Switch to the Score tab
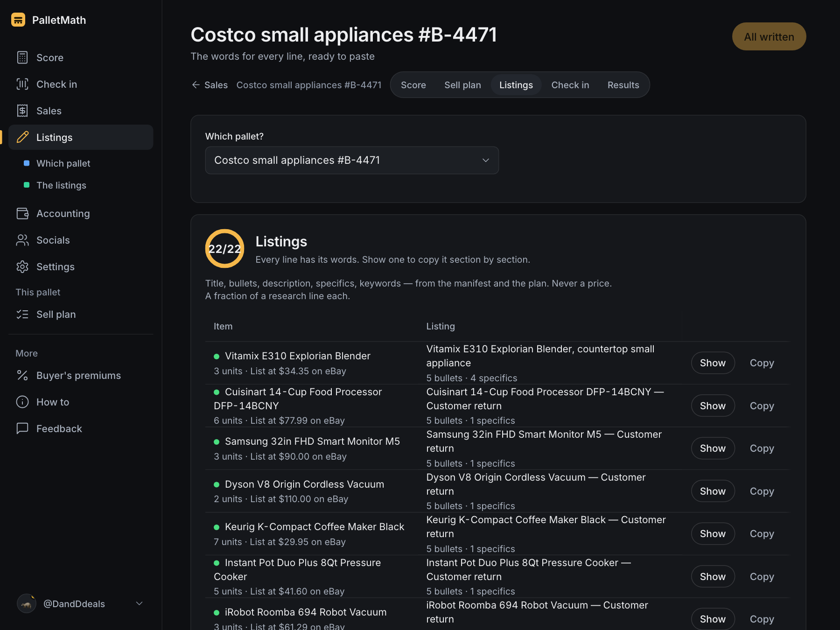The image size is (840, 630). coord(413,85)
